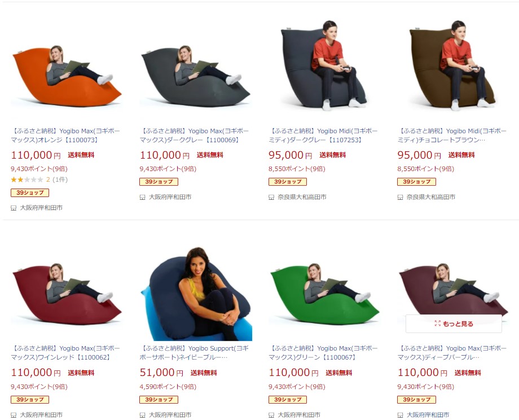The height and width of the screenshot is (420, 519).
Task: View the two-star review rating of orange Yogibo
Action: [39, 180]
